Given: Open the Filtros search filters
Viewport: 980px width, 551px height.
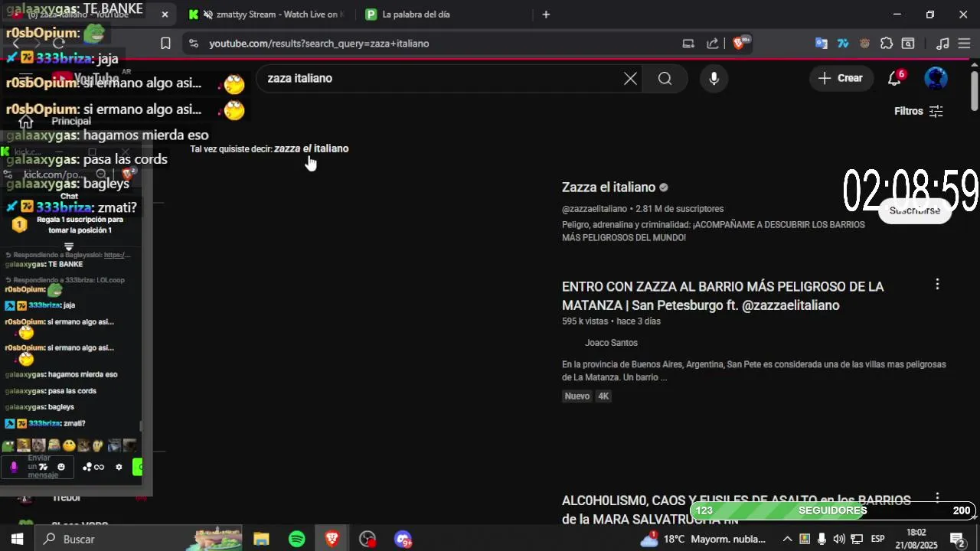Looking at the screenshot, I should pos(919,111).
